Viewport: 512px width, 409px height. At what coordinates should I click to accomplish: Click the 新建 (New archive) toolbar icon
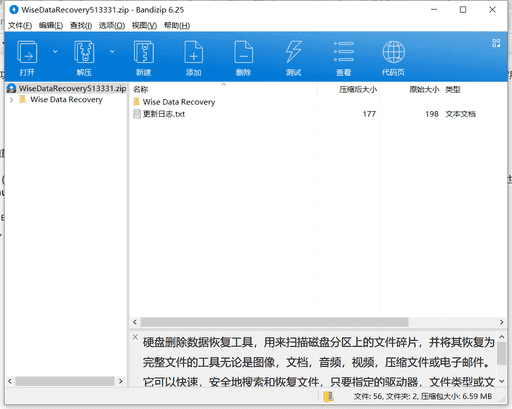pyautogui.click(x=144, y=52)
